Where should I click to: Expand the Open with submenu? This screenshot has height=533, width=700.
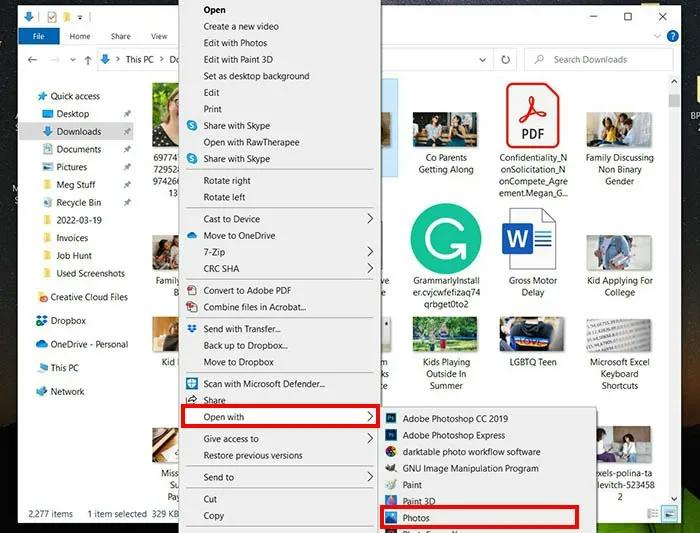pyautogui.click(x=280, y=416)
